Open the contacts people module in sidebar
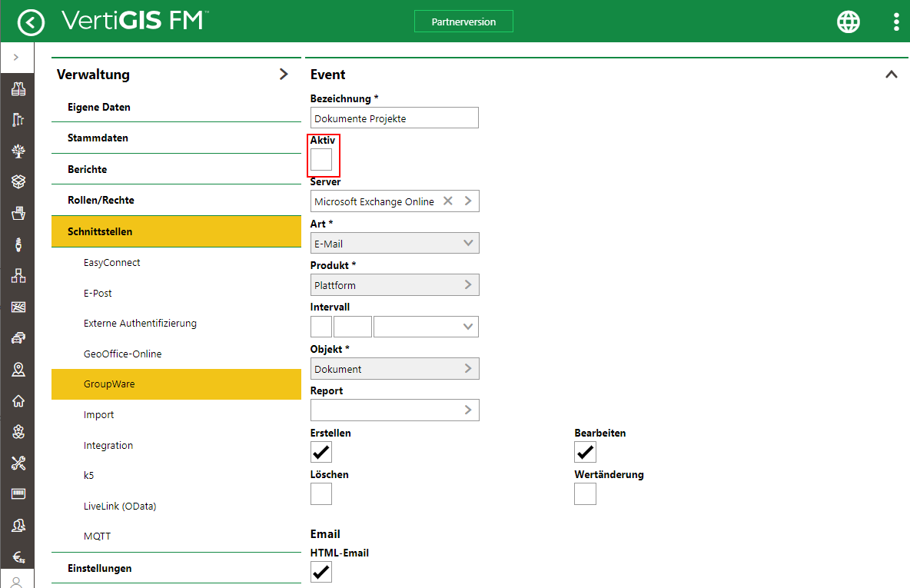This screenshot has width=910, height=588. 18,525
